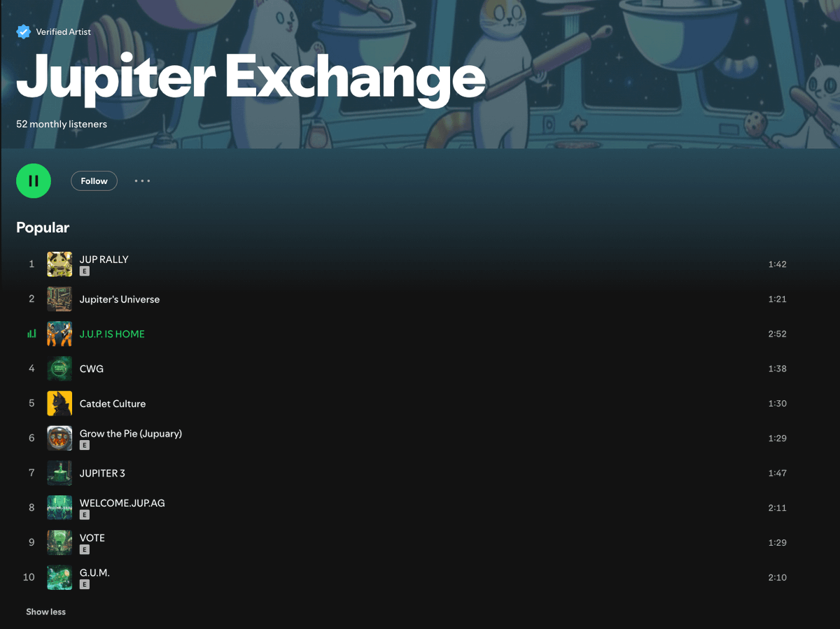Click the 2:11 duration of WELCOME.JUP.AG
This screenshot has width=840, height=629.
(777, 508)
